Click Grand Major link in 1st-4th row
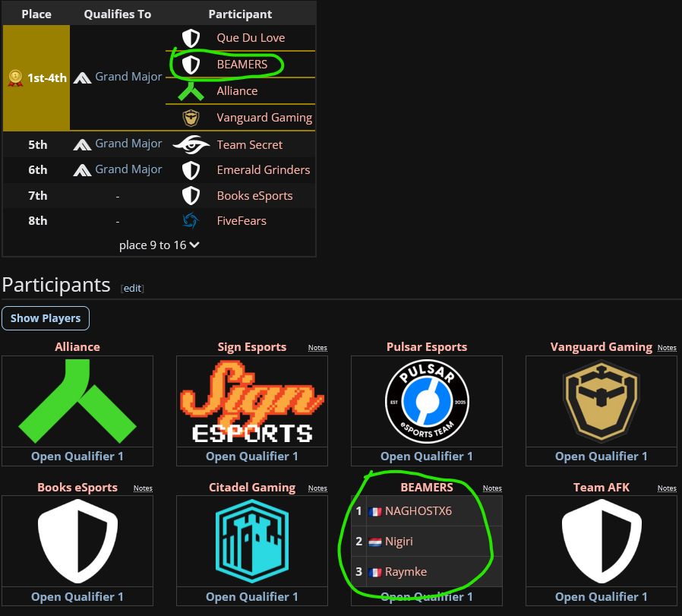 pos(129,77)
